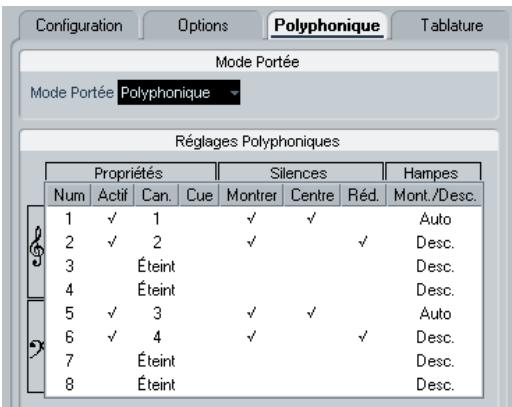The height and width of the screenshot is (407, 512).
Task: Toggle Actif checkmark for voice 6
Action: pos(112,337)
